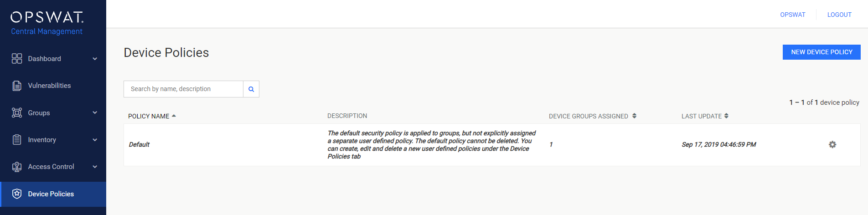868x215 pixels.
Task: Click the LOGOUT link
Action: [x=839, y=15]
